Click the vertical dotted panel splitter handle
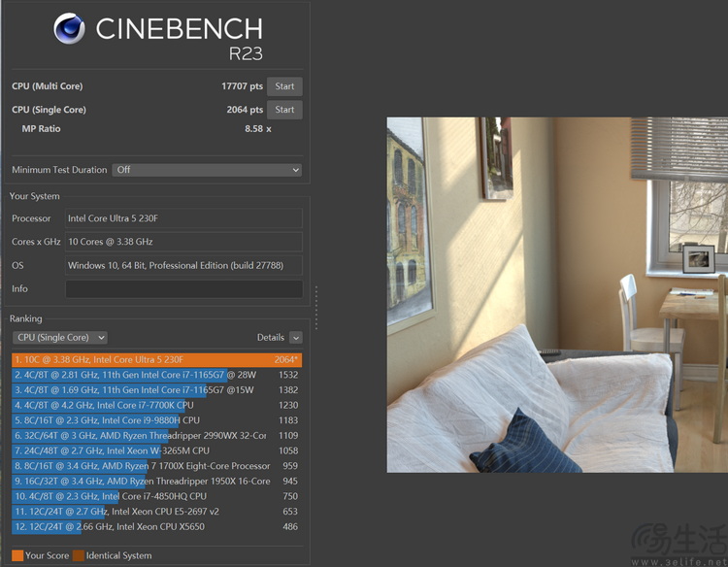The height and width of the screenshot is (567, 728). [316, 308]
